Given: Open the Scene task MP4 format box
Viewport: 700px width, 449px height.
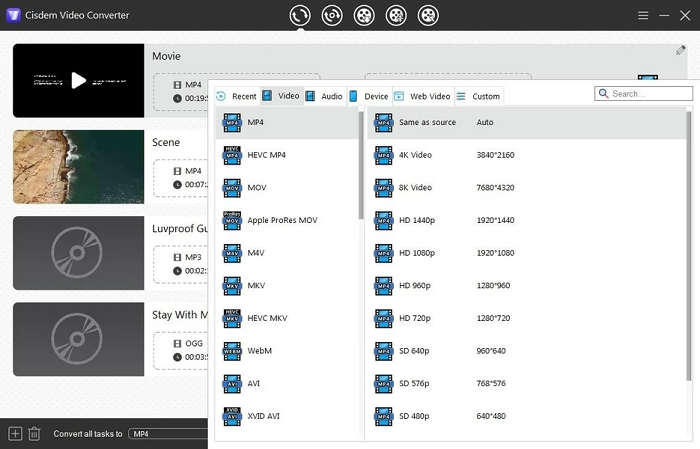Looking at the screenshot, I should (x=181, y=178).
